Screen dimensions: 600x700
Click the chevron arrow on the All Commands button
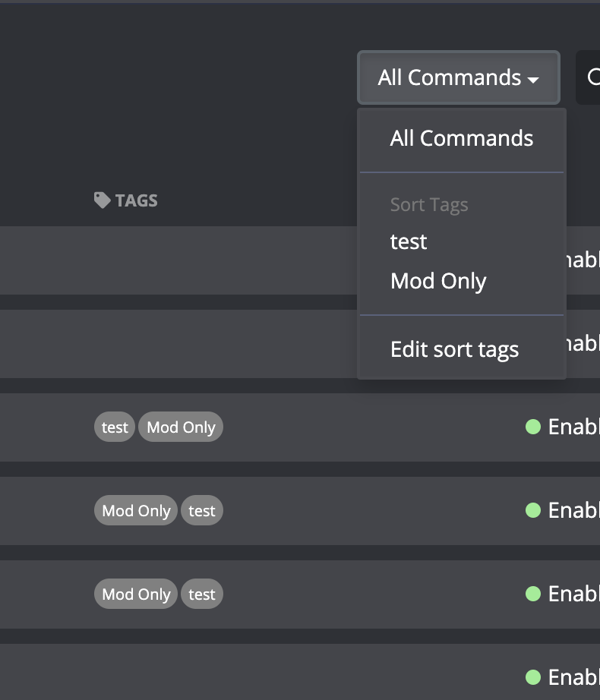(534, 78)
